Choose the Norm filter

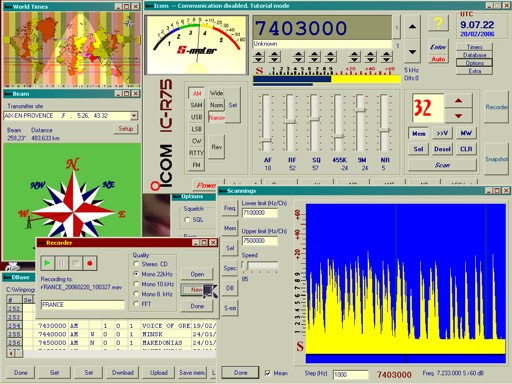point(216,105)
